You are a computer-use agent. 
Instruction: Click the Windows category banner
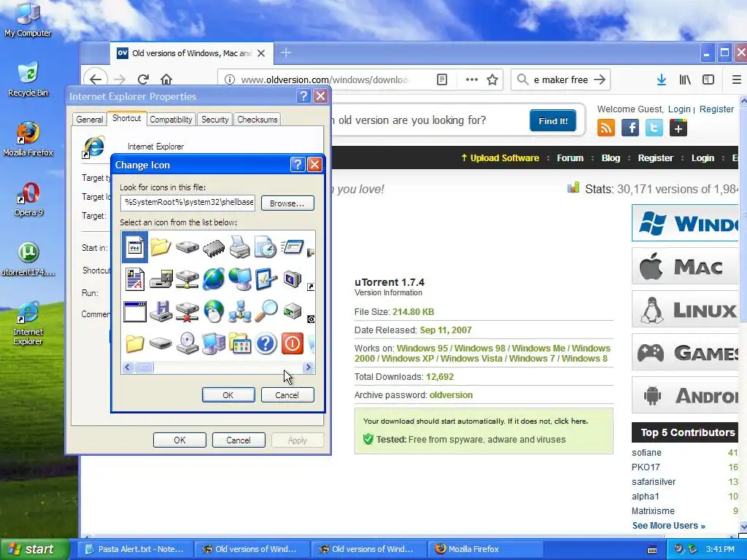(x=684, y=223)
